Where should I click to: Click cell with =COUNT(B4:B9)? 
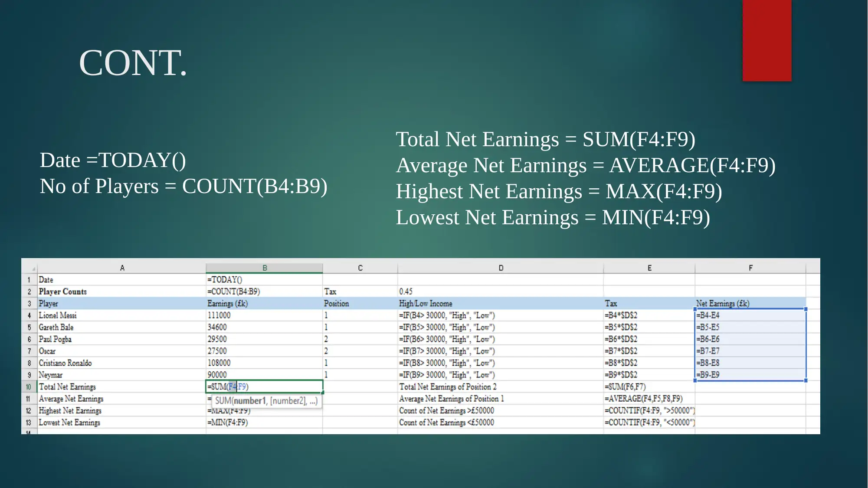264,291
